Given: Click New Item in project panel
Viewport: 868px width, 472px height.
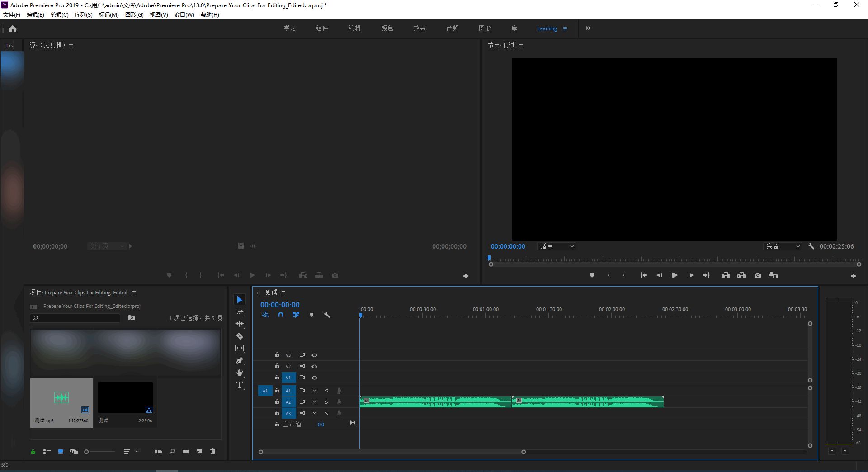Looking at the screenshot, I should point(199,451).
